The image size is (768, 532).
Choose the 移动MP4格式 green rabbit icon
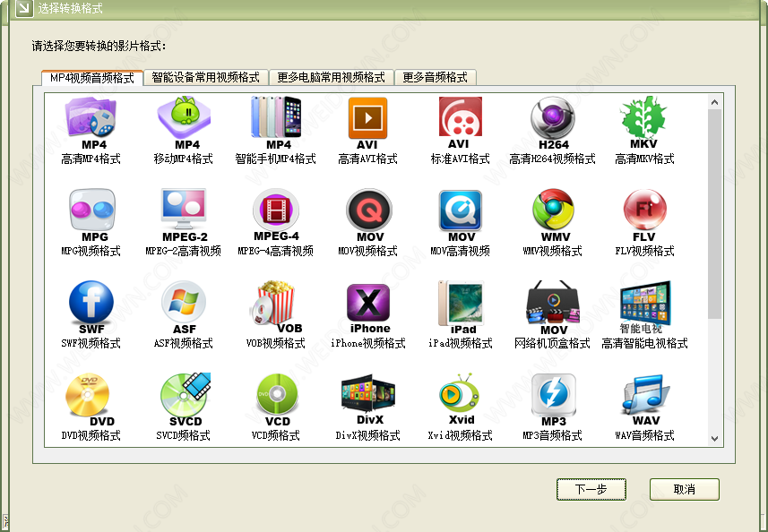pos(185,117)
